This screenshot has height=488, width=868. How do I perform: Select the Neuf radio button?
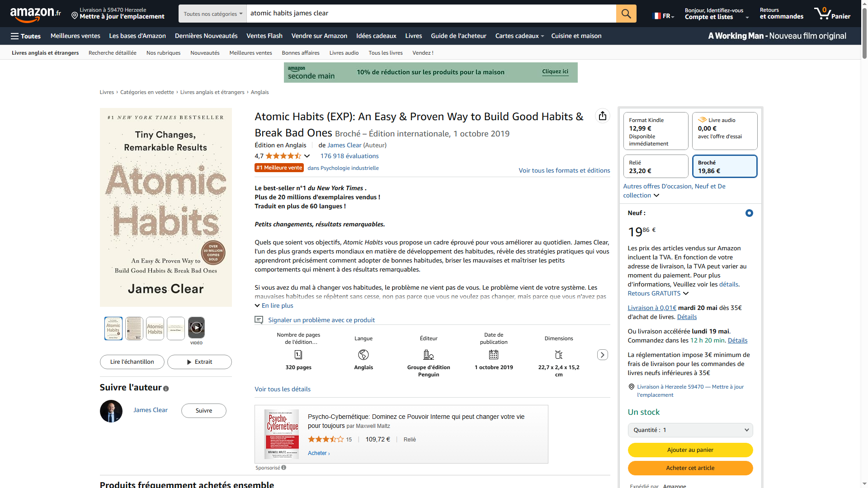(749, 213)
